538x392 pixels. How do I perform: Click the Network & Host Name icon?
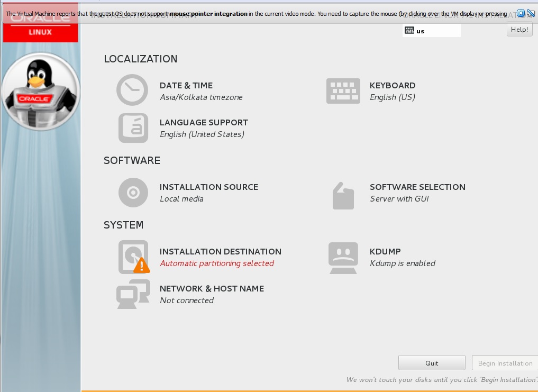pyautogui.click(x=133, y=294)
